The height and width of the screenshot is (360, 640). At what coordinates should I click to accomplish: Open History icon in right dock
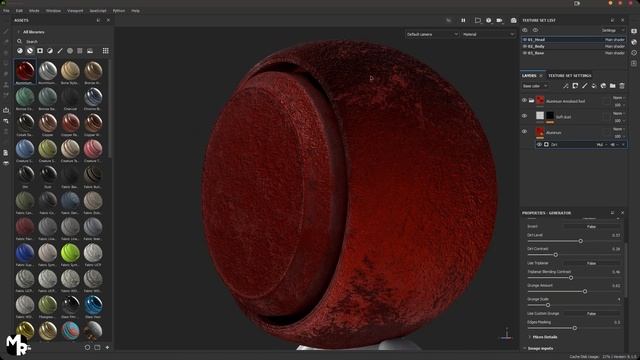[634, 53]
